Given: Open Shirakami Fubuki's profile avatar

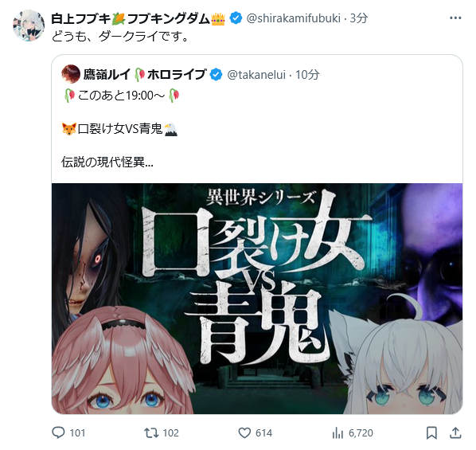Looking at the screenshot, I should [29, 25].
